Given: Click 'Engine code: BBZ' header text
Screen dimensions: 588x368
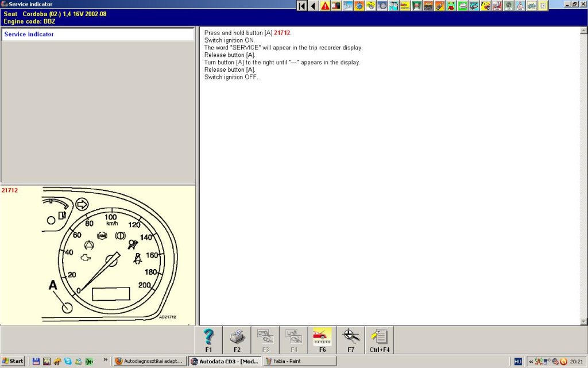Looking at the screenshot, I should coord(29,21).
